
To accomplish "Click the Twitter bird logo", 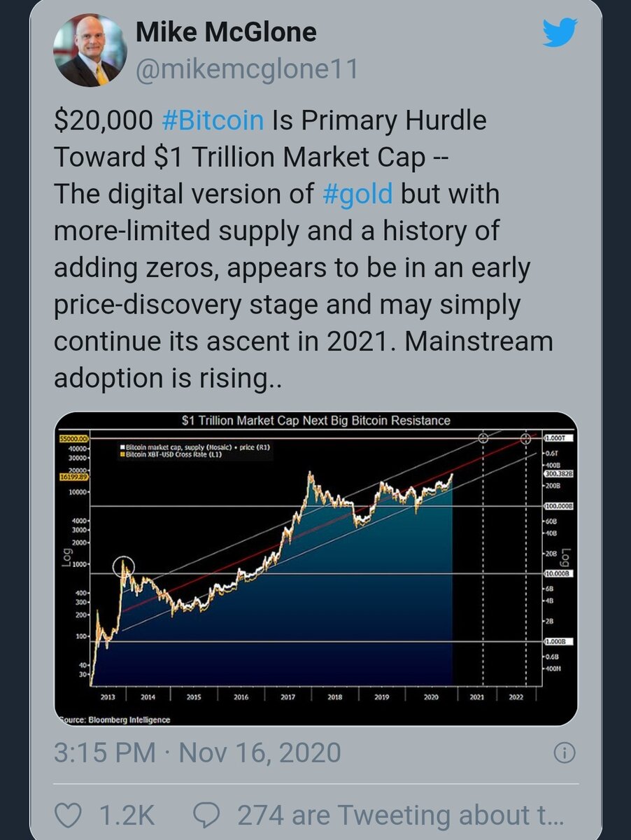I will pyautogui.click(x=560, y=32).
